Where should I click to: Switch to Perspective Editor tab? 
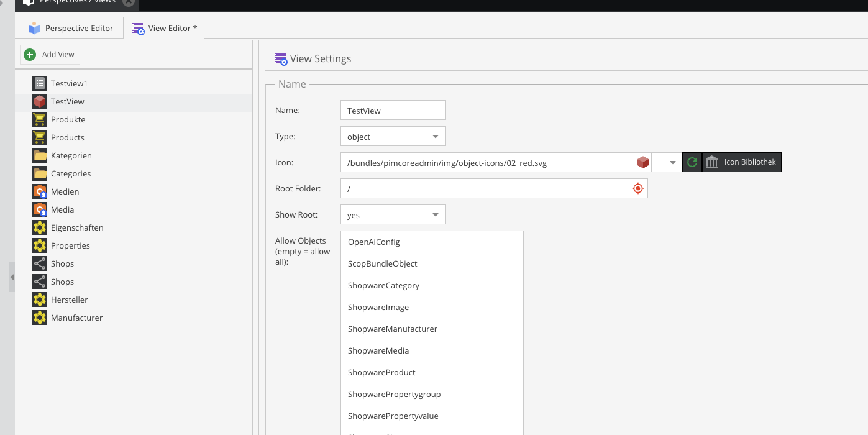[70, 28]
